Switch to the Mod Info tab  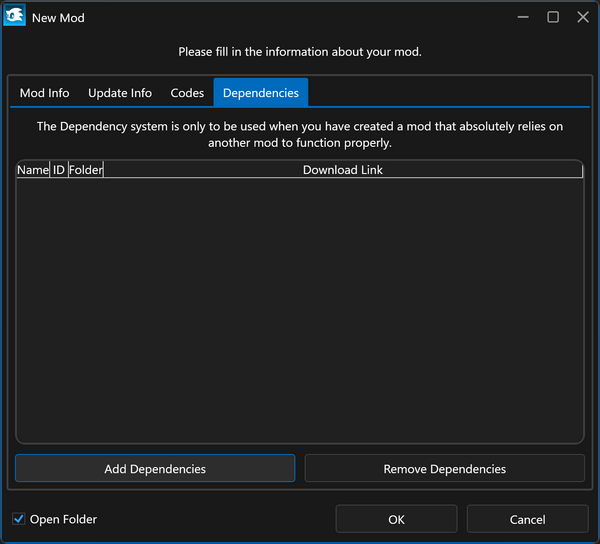pos(45,93)
